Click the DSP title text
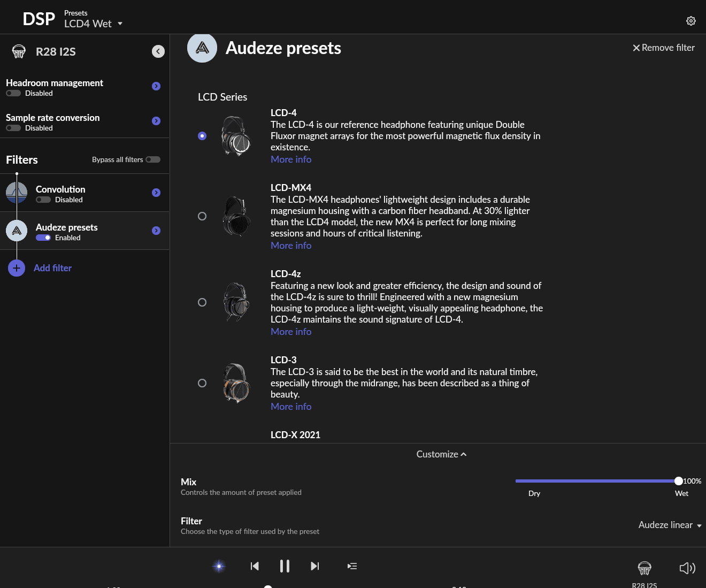Image resolution: width=706 pixels, height=588 pixels. (x=39, y=19)
